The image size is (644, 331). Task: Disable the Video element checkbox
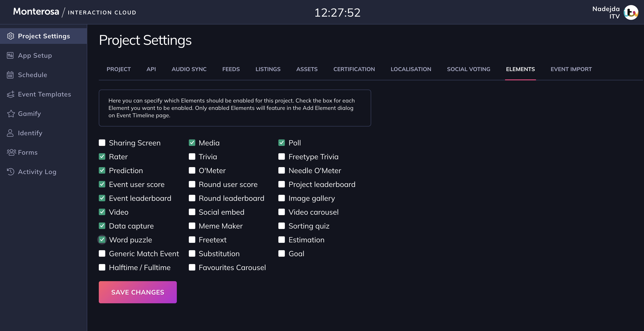click(x=102, y=212)
